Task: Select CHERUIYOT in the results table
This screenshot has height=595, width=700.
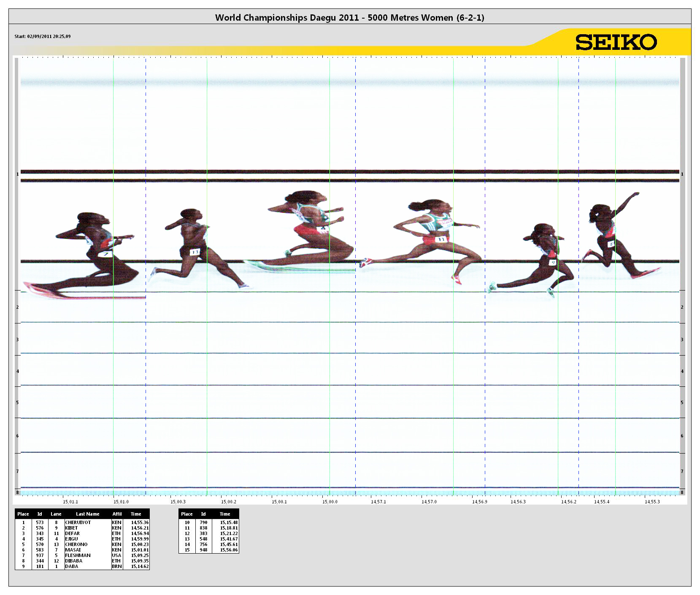Action: (x=78, y=522)
